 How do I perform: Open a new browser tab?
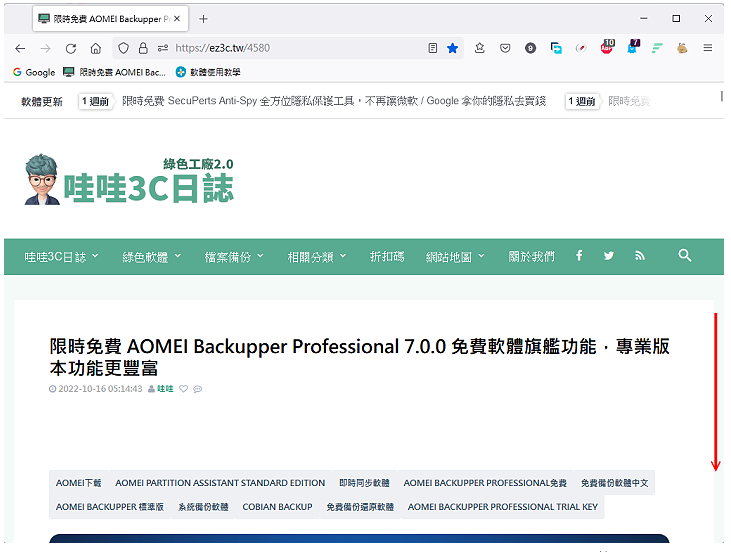[x=203, y=19]
